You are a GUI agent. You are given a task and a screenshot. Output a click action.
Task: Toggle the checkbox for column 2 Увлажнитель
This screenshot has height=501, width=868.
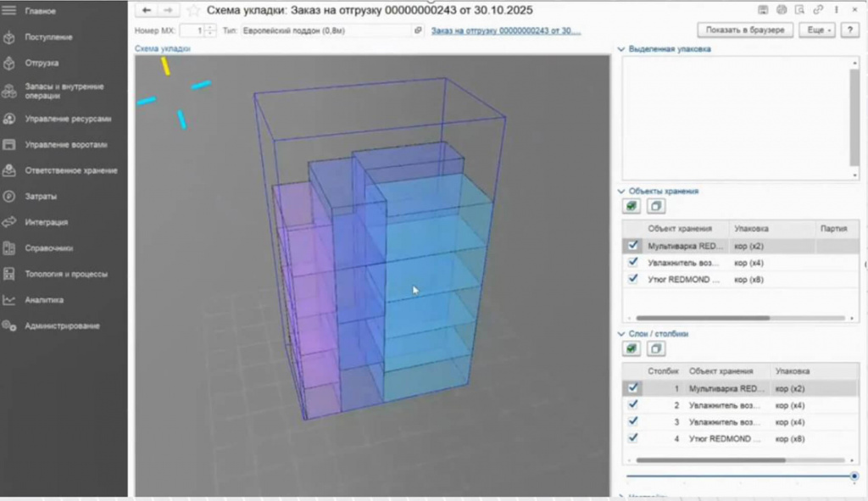pyautogui.click(x=632, y=404)
